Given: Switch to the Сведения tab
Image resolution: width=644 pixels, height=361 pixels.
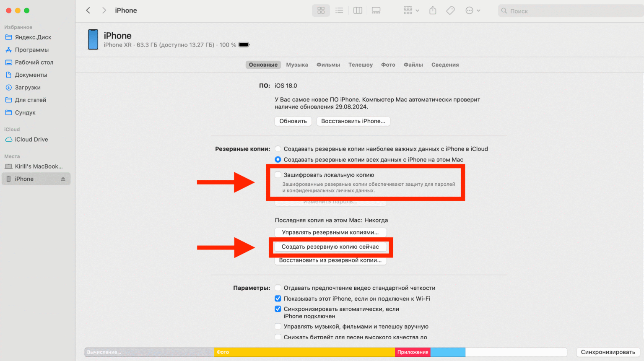Looking at the screenshot, I should point(445,65).
